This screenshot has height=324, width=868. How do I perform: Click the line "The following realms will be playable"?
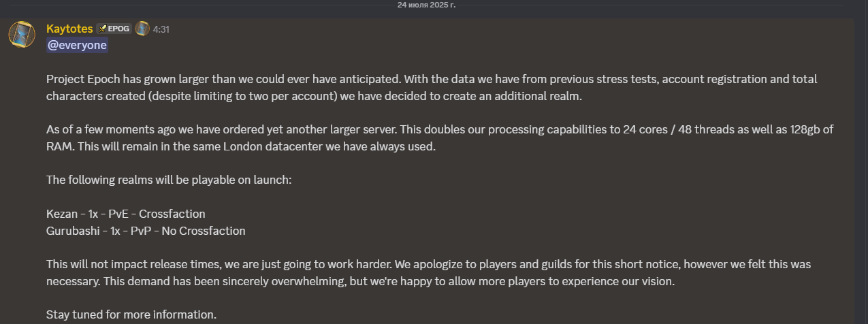pyautogui.click(x=169, y=180)
